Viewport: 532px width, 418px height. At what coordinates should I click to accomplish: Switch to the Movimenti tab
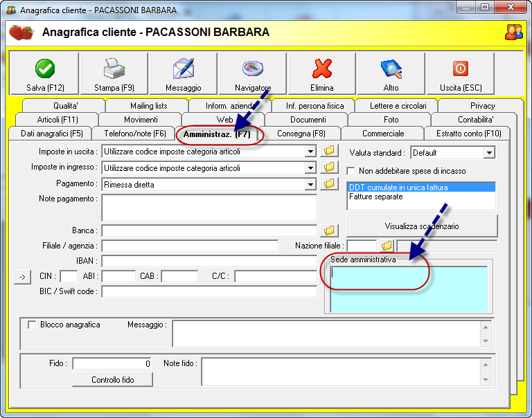click(141, 120)
